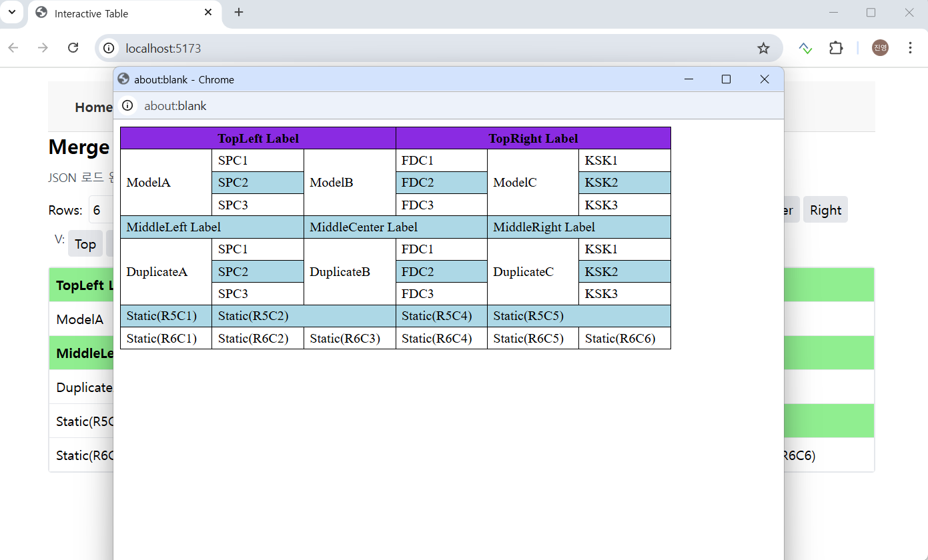Click the Rows number input field
928x560 pixels.
[101, 211]
